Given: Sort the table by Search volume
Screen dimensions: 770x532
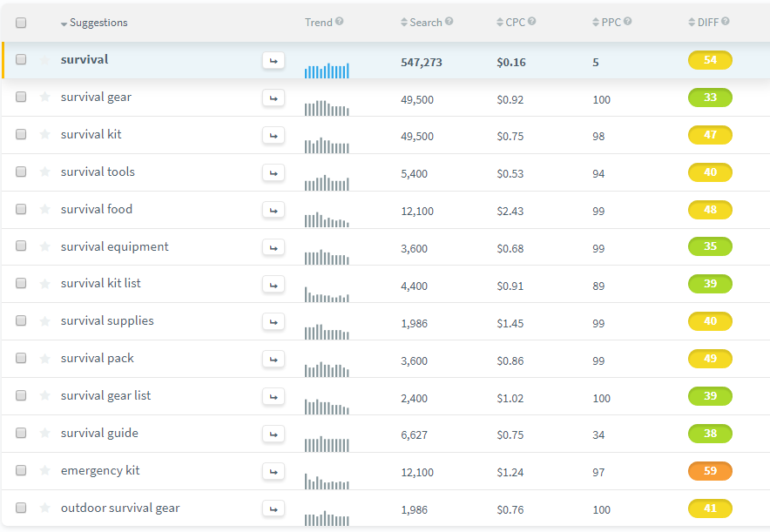Looking at the screenshot, I should click(x=426, y=23).
